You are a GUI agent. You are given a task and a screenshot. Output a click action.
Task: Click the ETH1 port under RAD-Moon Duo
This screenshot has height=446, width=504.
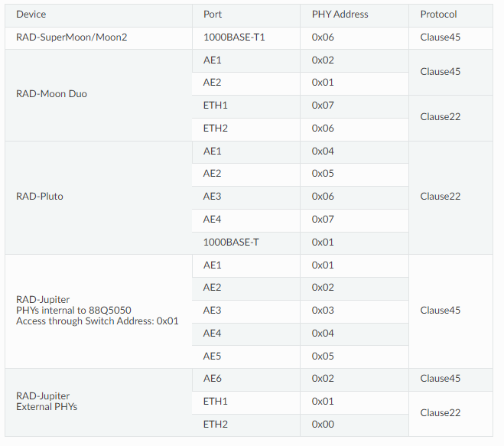click(216, 106)
